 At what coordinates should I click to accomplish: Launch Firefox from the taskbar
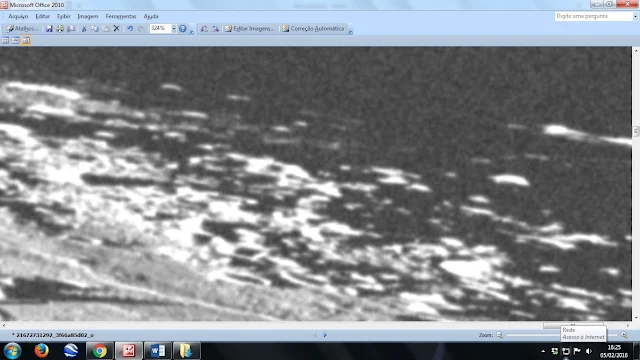tap(41, 351)
